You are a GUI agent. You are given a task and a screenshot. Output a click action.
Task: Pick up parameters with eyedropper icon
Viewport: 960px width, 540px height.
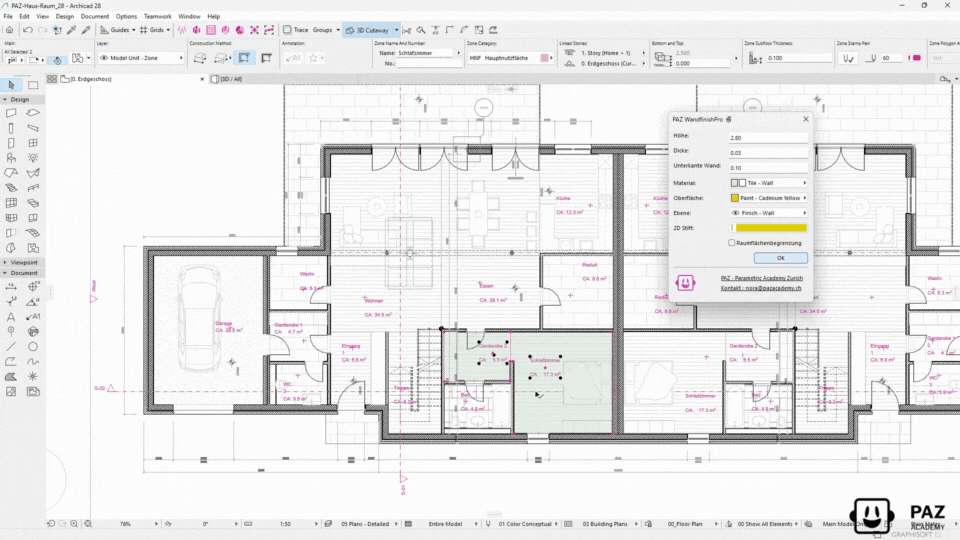pos(72,30)
